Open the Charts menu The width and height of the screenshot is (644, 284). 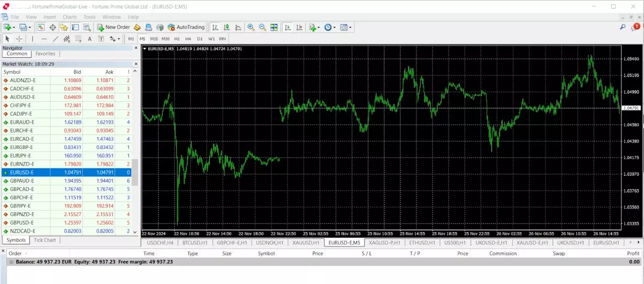[x=70, y=17]
